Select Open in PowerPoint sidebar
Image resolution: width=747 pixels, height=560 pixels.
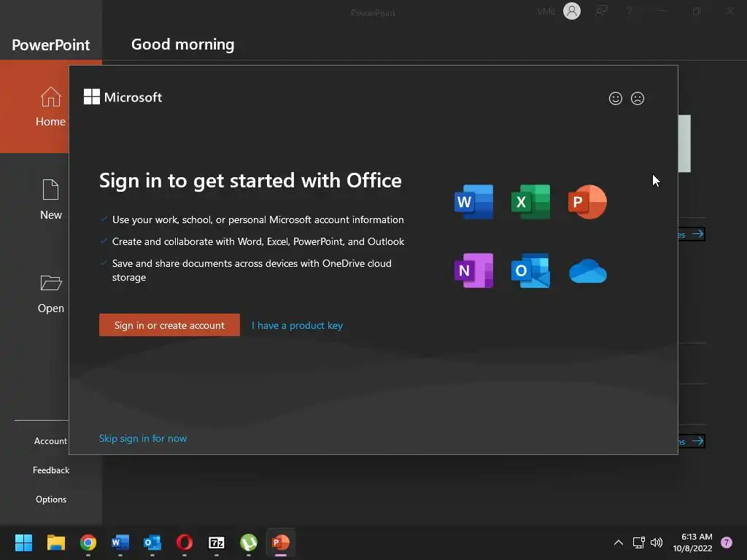coord(50,293)
